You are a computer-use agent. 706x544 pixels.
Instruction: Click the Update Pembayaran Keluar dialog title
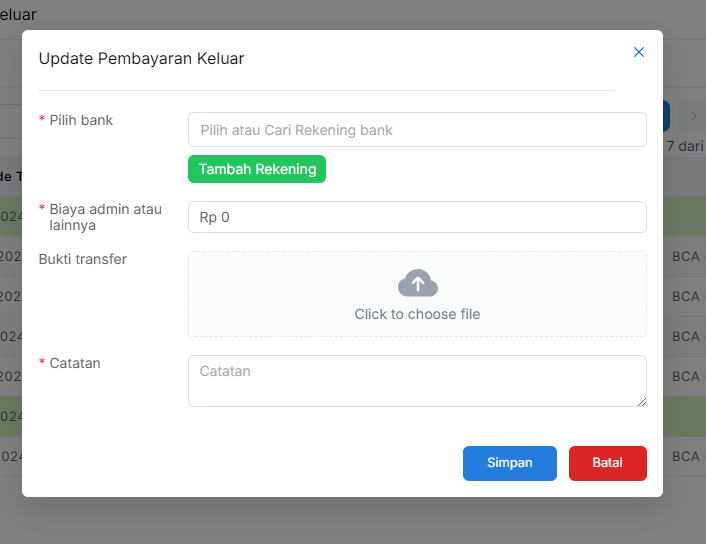(141, 58)
